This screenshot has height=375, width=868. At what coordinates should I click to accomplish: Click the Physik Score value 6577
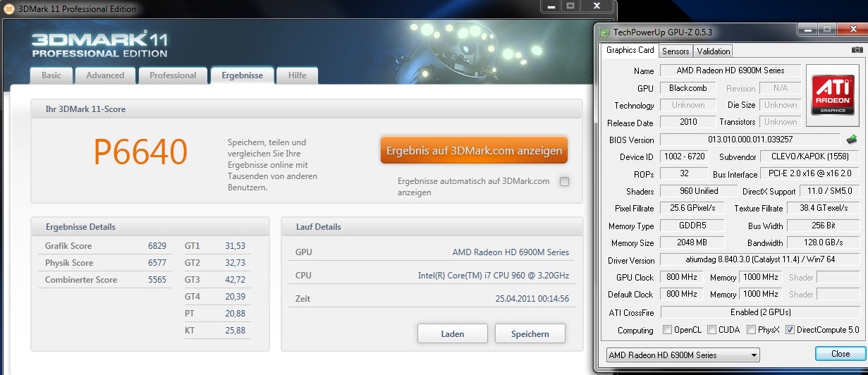pos(157,263)
